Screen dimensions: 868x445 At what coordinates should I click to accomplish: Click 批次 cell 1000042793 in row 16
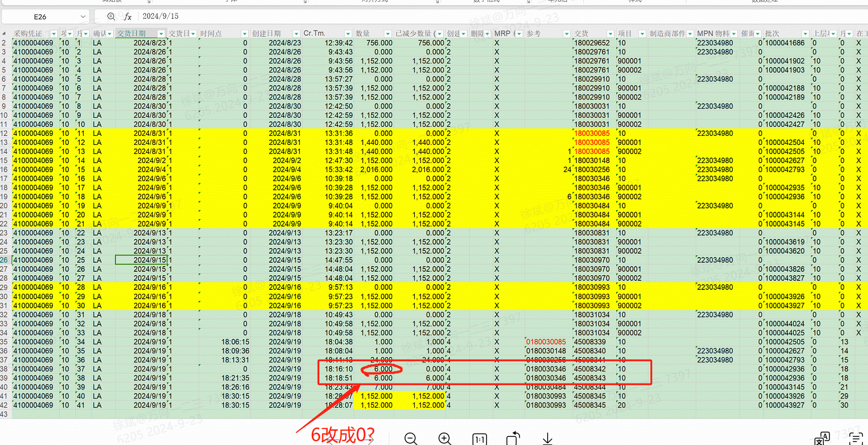787,170
